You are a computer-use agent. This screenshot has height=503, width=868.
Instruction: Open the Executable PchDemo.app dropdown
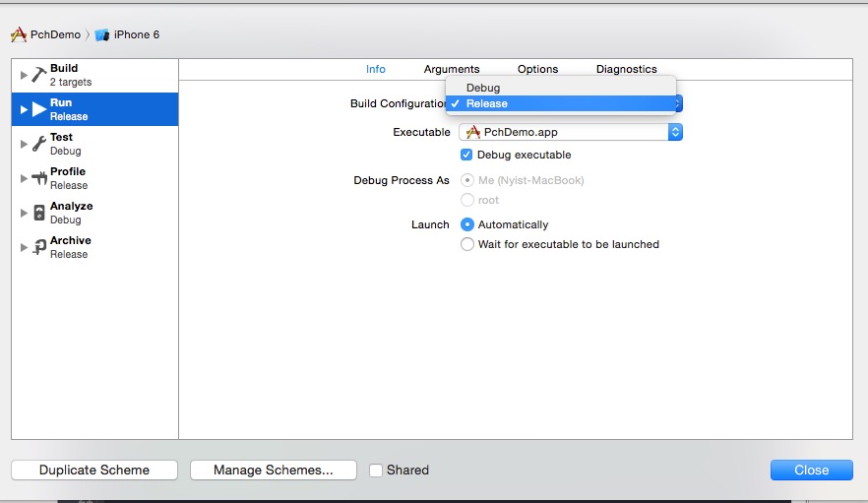(x=571, y=132)
